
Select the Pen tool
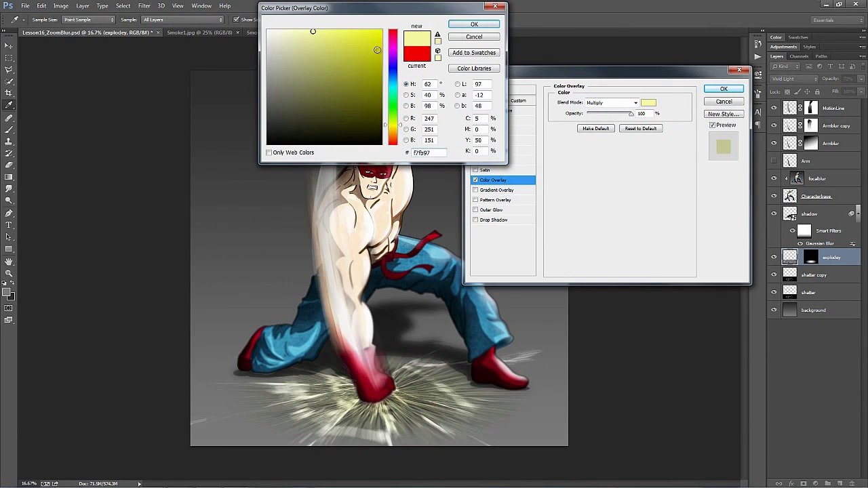pyautogui.click(x=8, y=213)
